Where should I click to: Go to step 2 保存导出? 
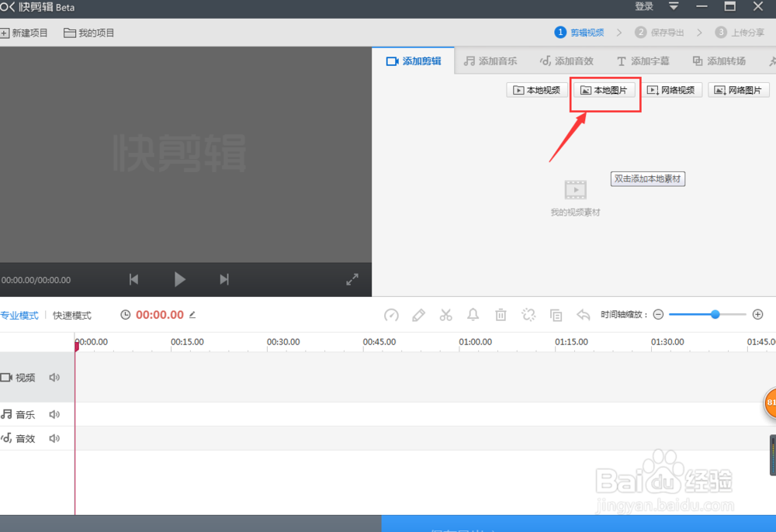pyautogui.click(x=659, y=33)
